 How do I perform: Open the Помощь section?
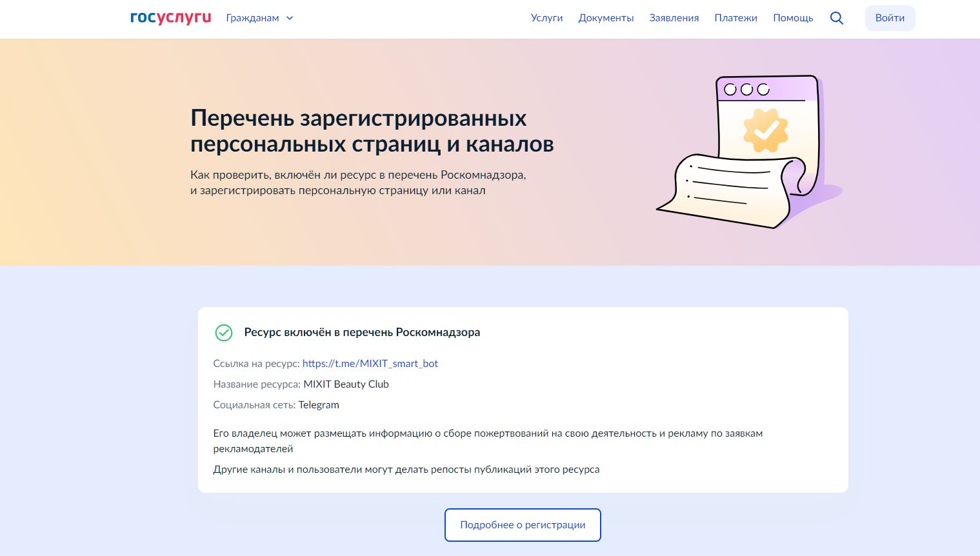click(793, 18)
